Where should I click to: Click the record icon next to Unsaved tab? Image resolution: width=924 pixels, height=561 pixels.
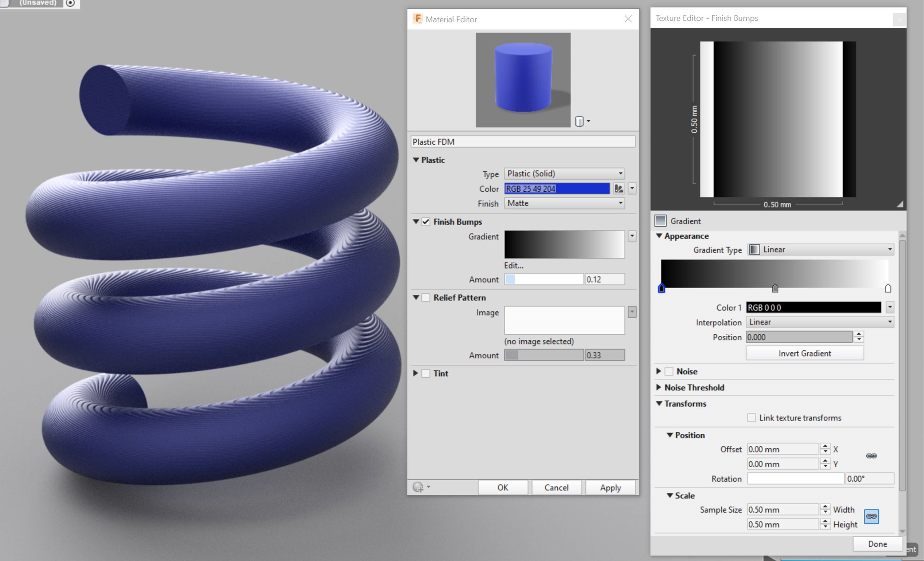point(70,3)
